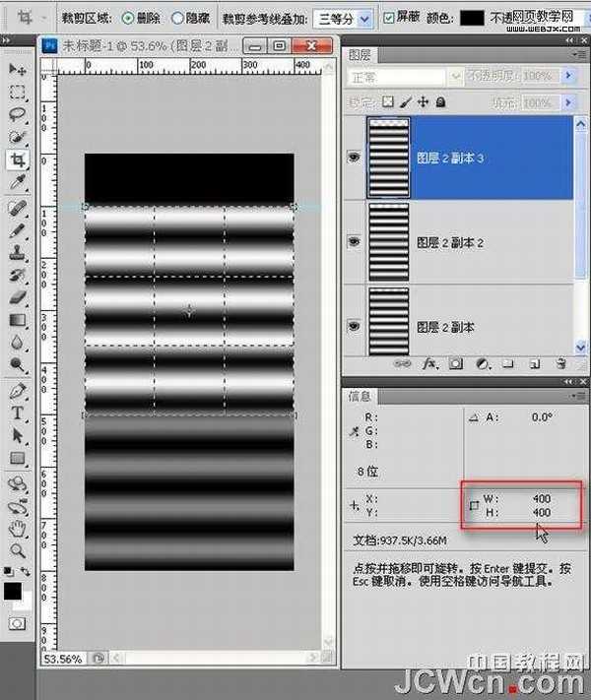Screen dimensions: 591x700
Task: Select the 删除 radio button
Action: tap(128, 18)
